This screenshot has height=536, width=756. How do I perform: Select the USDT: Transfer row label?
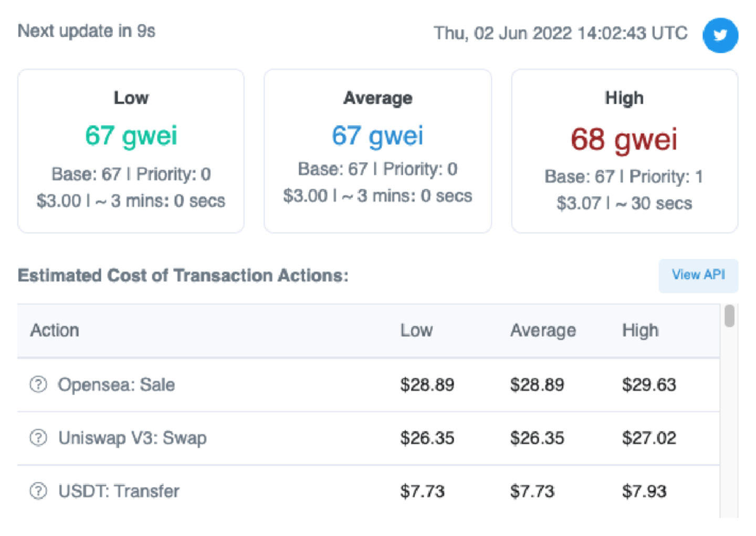coord(119,491)
